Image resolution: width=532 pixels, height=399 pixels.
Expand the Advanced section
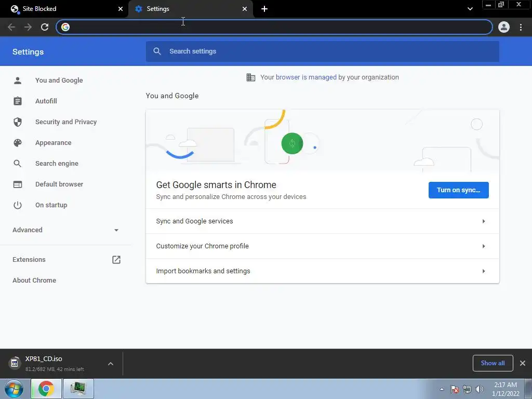65,230
